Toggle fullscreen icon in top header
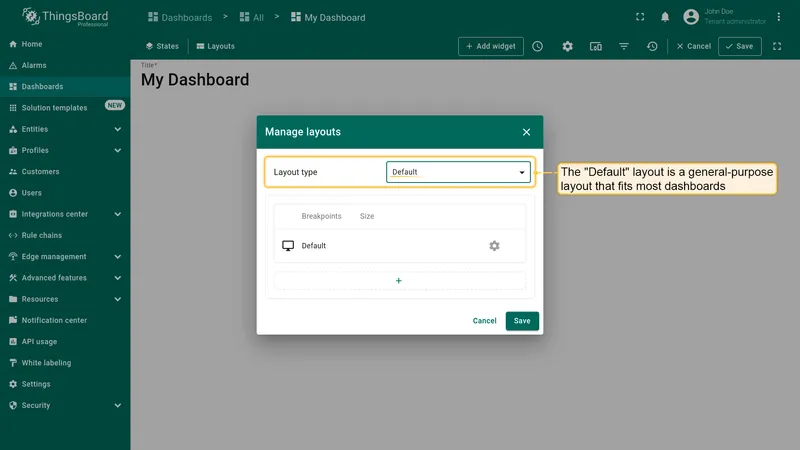This screenshot has height=450, width=800. tap(640, 17)
